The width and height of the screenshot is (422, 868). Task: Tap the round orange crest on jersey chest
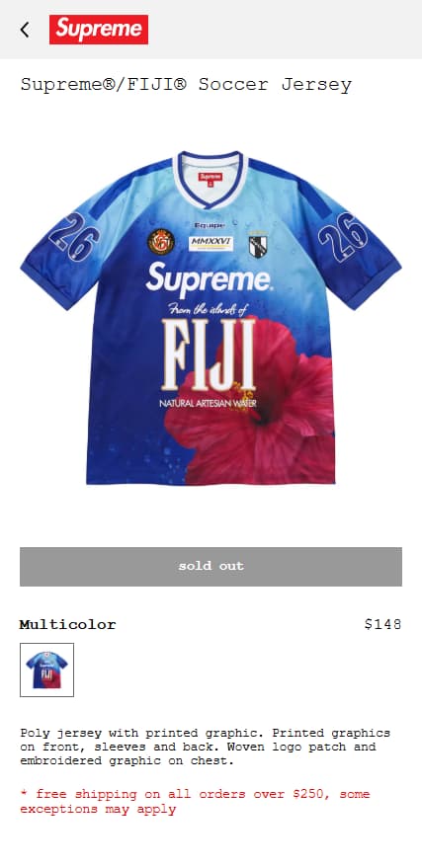(161, 242)
